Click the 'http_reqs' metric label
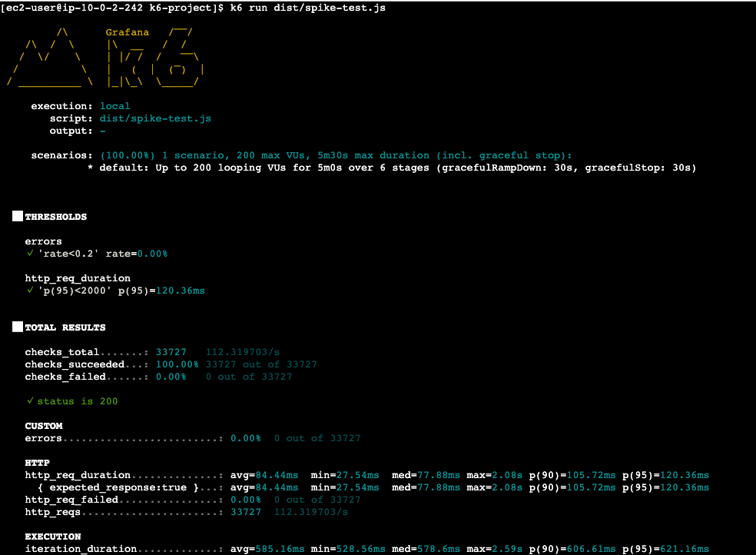 (53, 512)
